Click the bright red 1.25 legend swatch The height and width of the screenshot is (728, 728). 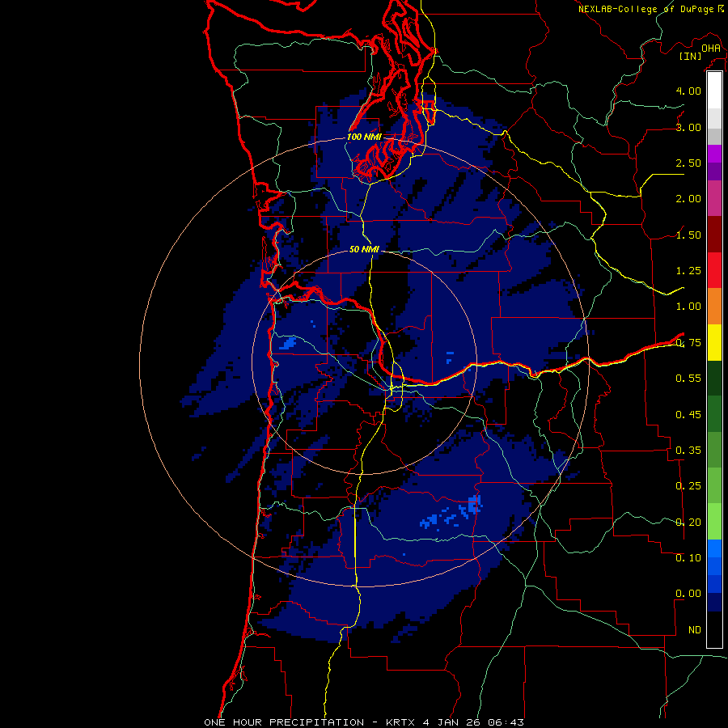(x=714, y=270)
